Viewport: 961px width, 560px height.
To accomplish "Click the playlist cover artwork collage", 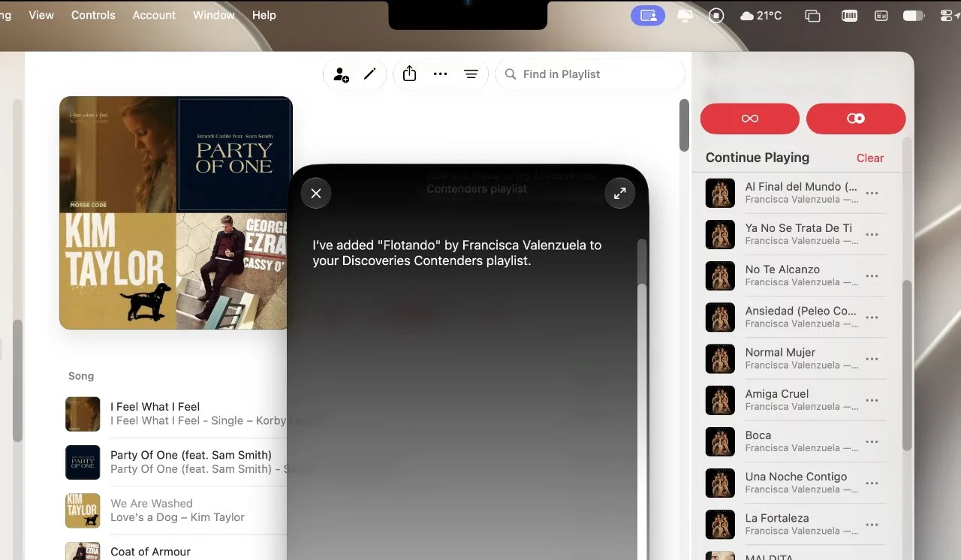I will 176,212.
